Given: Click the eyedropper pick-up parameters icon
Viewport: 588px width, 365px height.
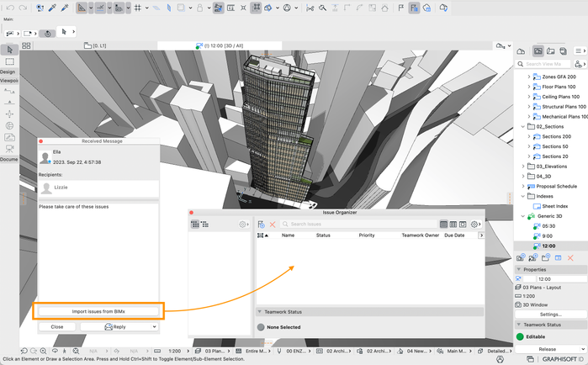Looking at the screenshot, I should [x=52, y=8].
